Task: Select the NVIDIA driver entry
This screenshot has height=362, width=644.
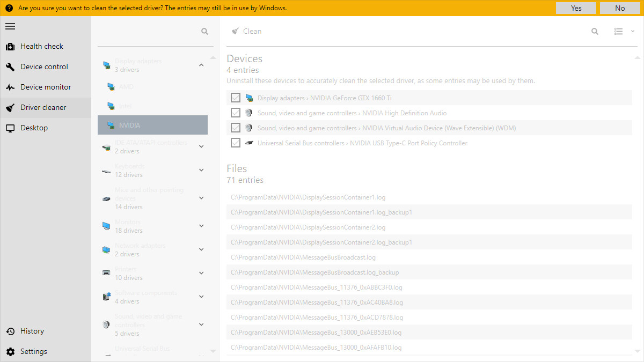Action: click(x=152, y=125)
